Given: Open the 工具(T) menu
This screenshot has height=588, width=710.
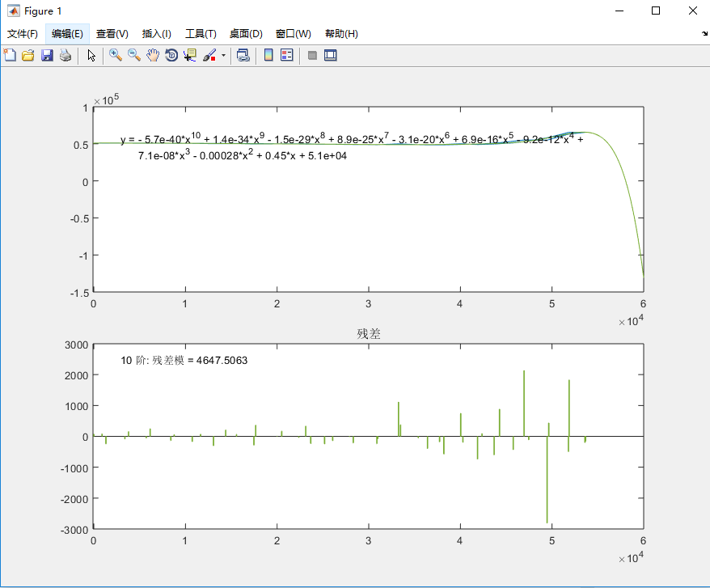Looking at the screenshot, I should (200, 34).
